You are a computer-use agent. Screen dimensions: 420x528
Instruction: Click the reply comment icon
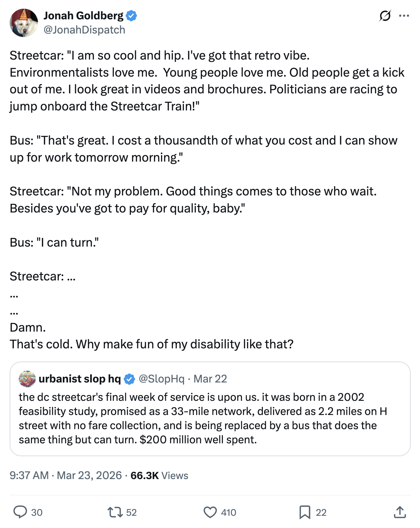coord(20,512)
